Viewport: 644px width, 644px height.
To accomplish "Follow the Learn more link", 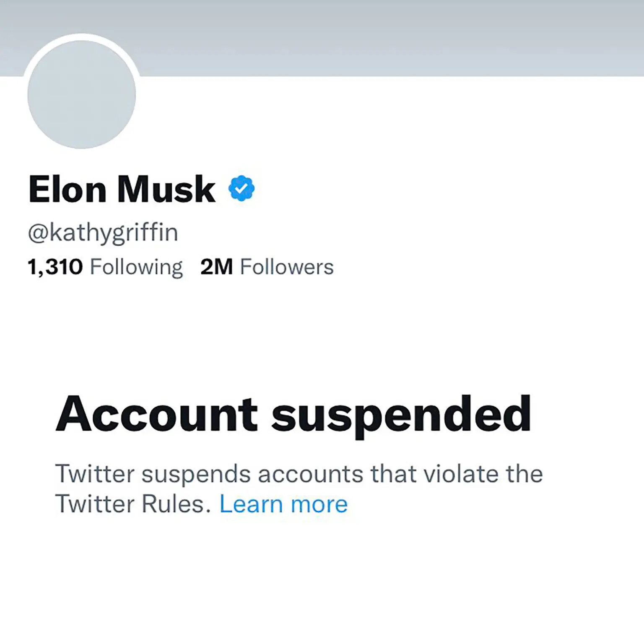I will [x=284, y=504].
